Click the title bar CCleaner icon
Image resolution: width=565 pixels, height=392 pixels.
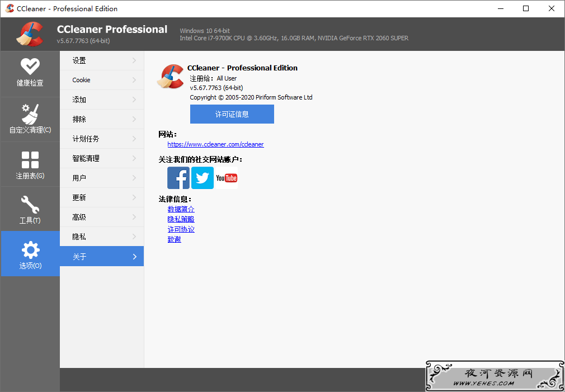pos(10,8)
